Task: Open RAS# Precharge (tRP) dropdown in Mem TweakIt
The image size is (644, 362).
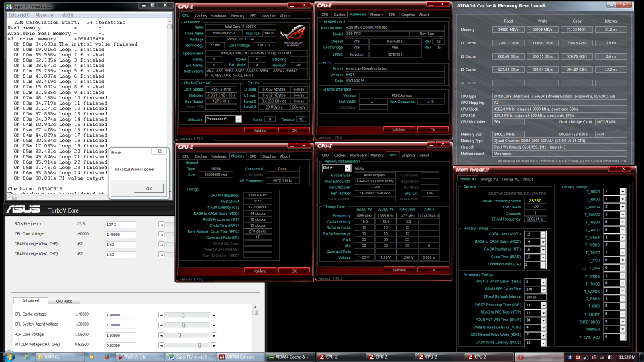Action: coord(543,250)
